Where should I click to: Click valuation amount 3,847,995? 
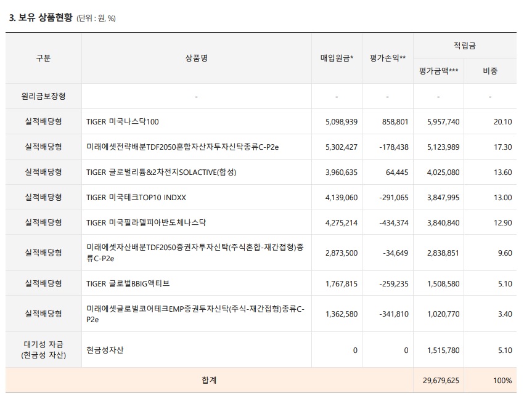point(443,197)
